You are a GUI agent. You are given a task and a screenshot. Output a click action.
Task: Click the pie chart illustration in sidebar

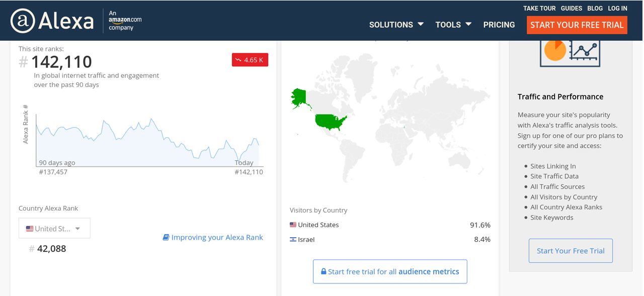(x=555, y=50)
